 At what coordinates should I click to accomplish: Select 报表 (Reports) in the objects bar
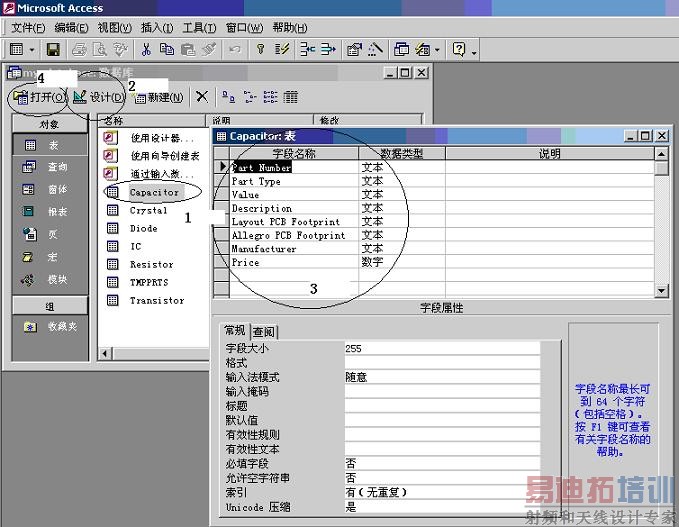click(49, 212)
